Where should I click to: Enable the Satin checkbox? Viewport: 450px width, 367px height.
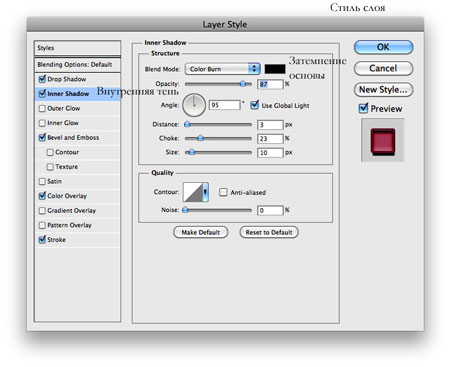click(42, 181)
